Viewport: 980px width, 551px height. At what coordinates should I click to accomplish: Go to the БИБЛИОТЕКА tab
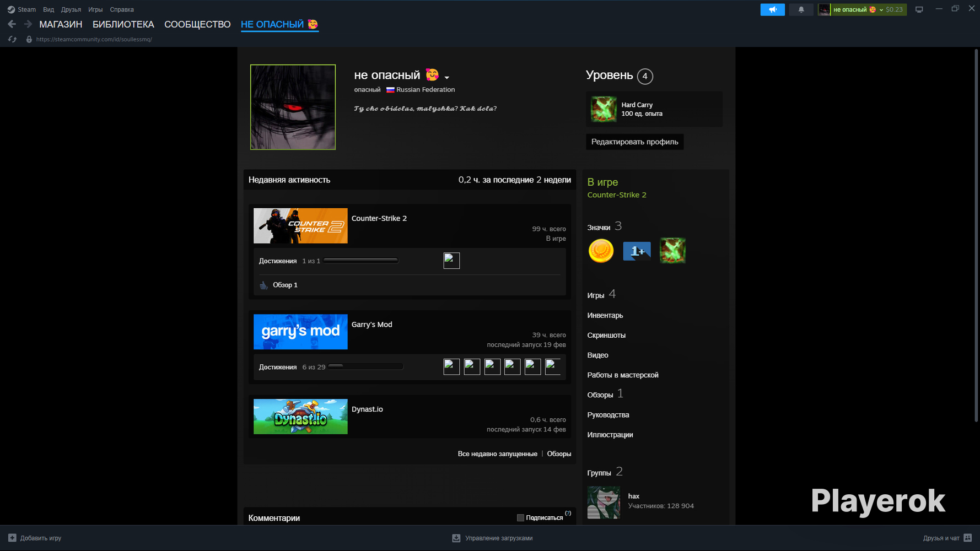[123, 24]
